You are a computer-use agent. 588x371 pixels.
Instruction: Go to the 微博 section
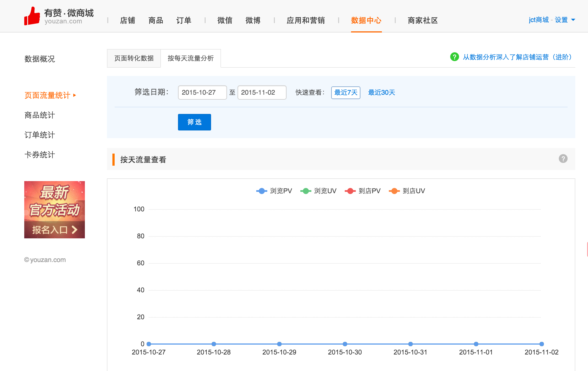tap(253, 20)
